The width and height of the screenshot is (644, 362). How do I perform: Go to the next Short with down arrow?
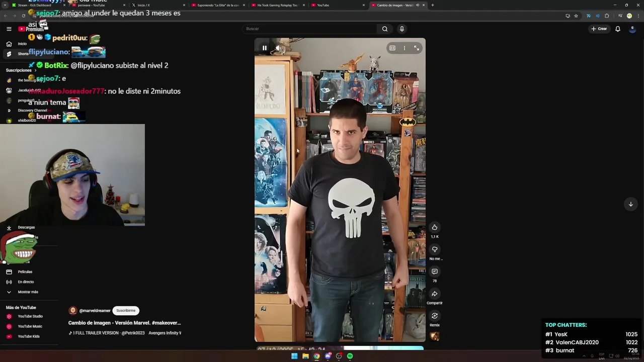(630, 204)
